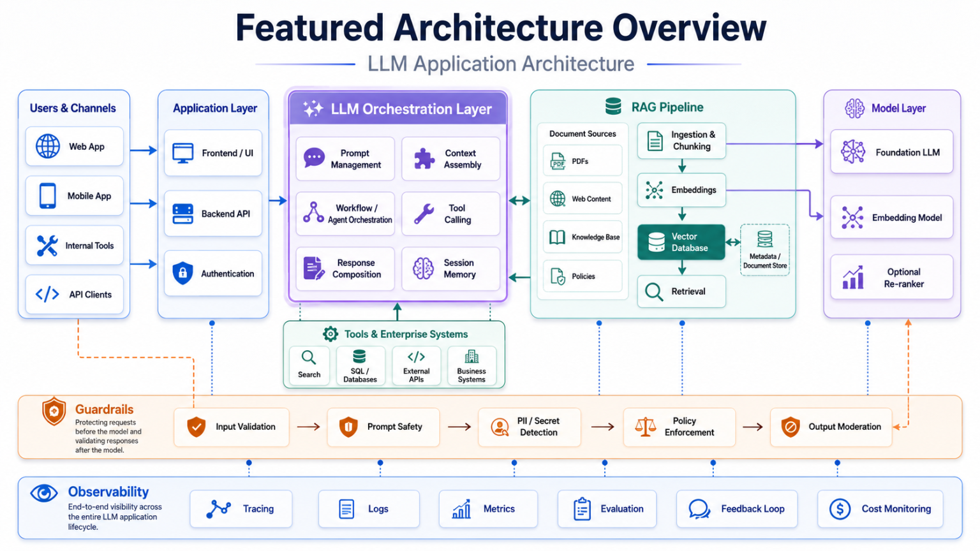980x551 pixels.
Task: Click the External APIs code icon
Action: (416, 356)
